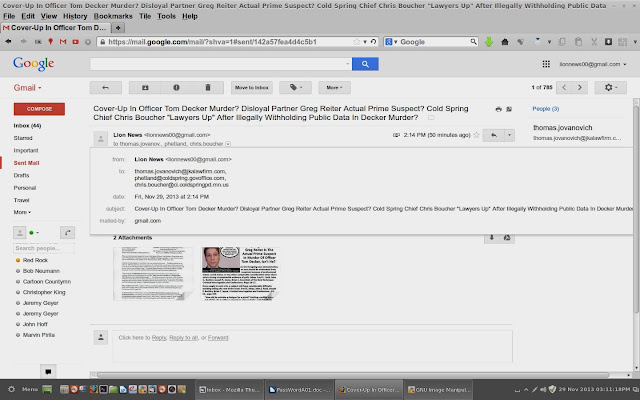Open the Labels tag menu

[296, 87]
